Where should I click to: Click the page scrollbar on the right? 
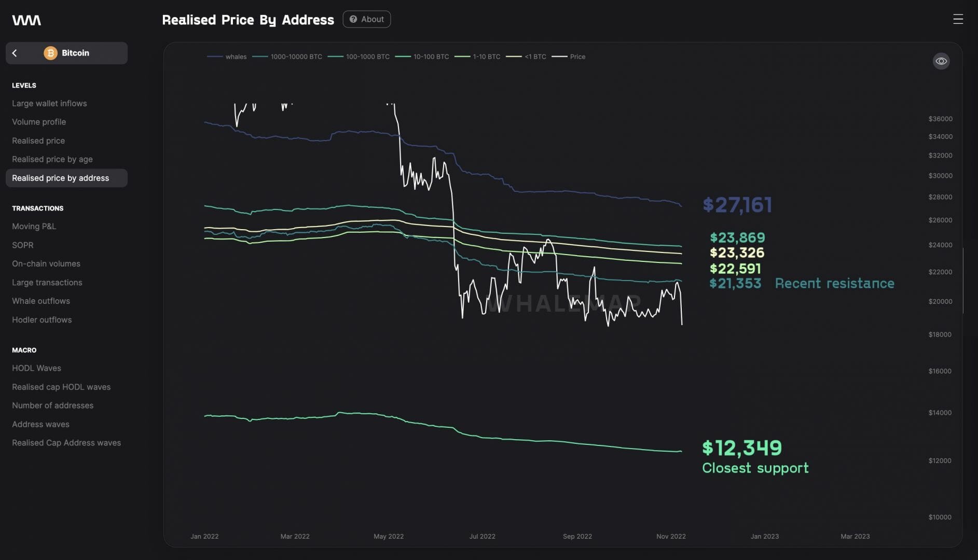[963, 281]
